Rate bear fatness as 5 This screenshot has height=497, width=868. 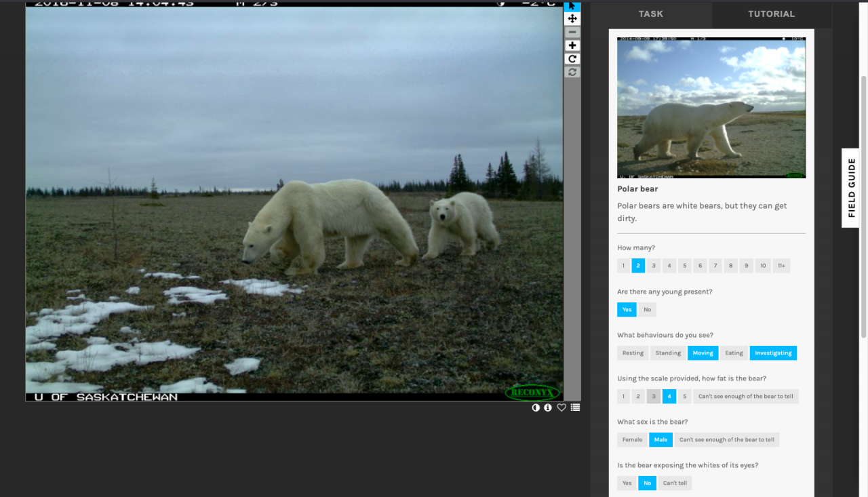[x=685, y=397]
